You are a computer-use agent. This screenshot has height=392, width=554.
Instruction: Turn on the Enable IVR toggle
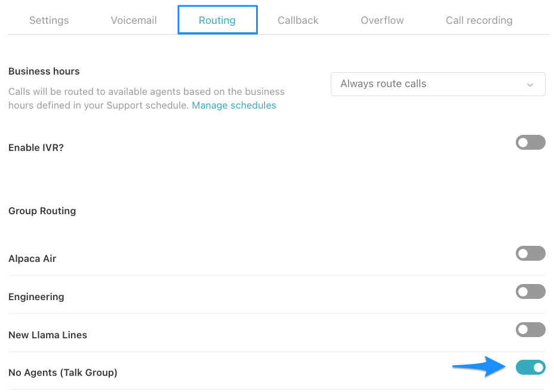click(x=530, y=143)
